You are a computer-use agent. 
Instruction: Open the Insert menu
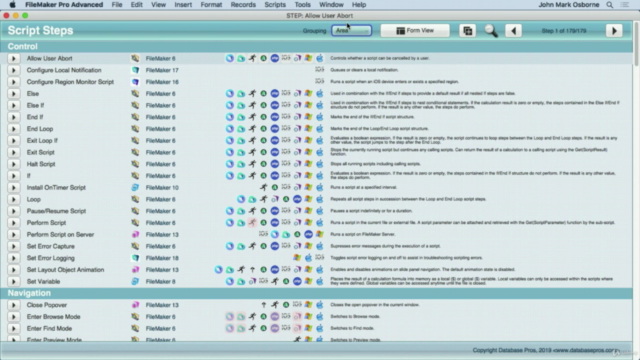coord(183,5)
